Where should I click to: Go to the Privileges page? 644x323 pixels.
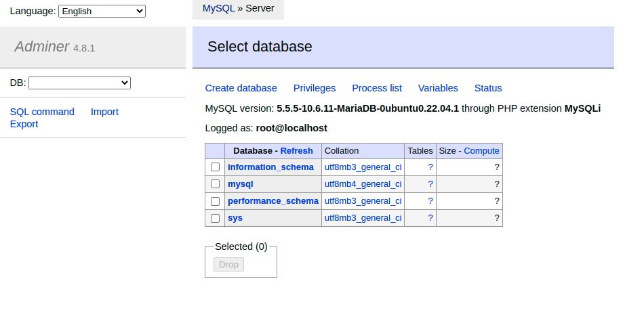pyautogui.click(x=315, y=88)
